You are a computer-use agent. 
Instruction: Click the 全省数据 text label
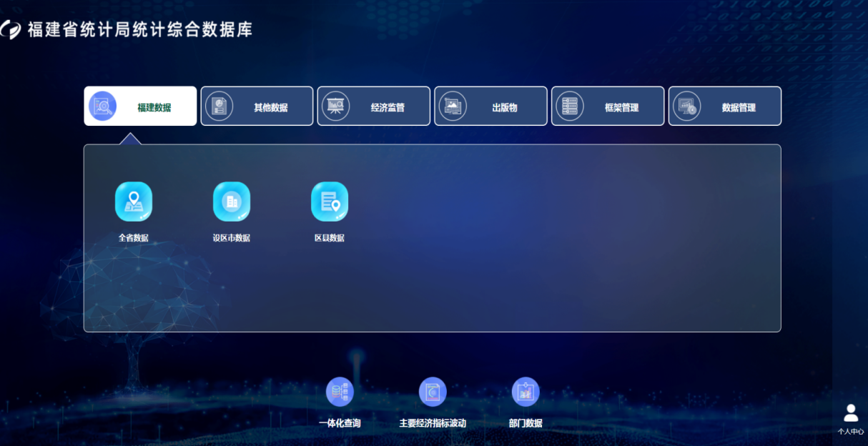[134, 238]
